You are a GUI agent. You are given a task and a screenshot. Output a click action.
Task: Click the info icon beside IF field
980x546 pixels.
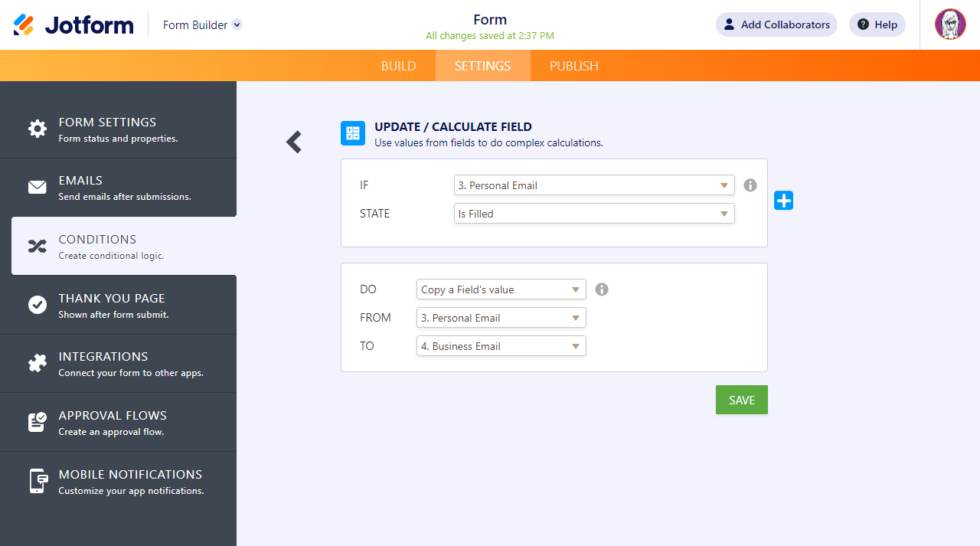(750, 185)
